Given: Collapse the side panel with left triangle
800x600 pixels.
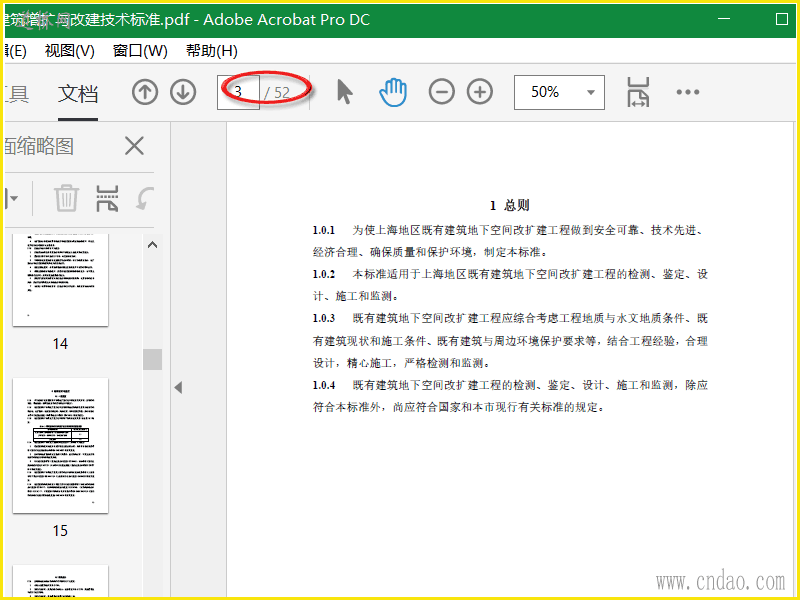Looking at the screenshot, I should [x=178, y=388].
